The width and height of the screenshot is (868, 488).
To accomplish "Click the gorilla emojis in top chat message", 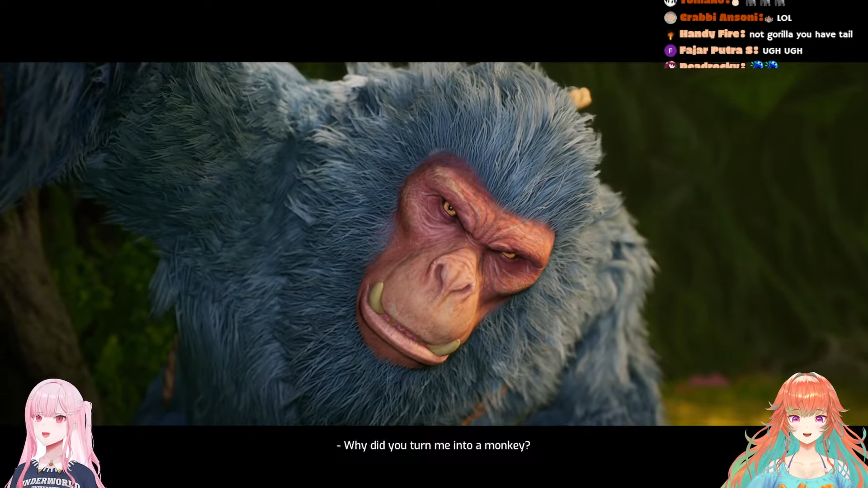I will (765, 3).
